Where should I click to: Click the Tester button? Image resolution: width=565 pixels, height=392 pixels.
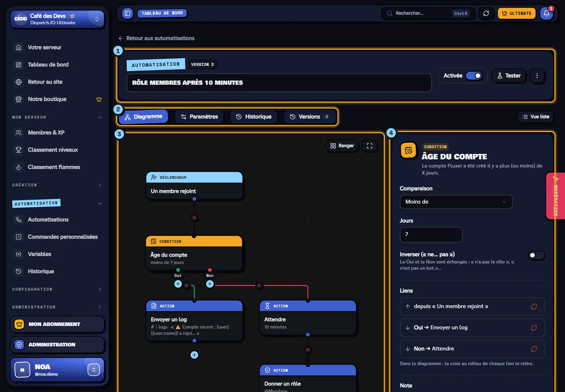(509, 76)
